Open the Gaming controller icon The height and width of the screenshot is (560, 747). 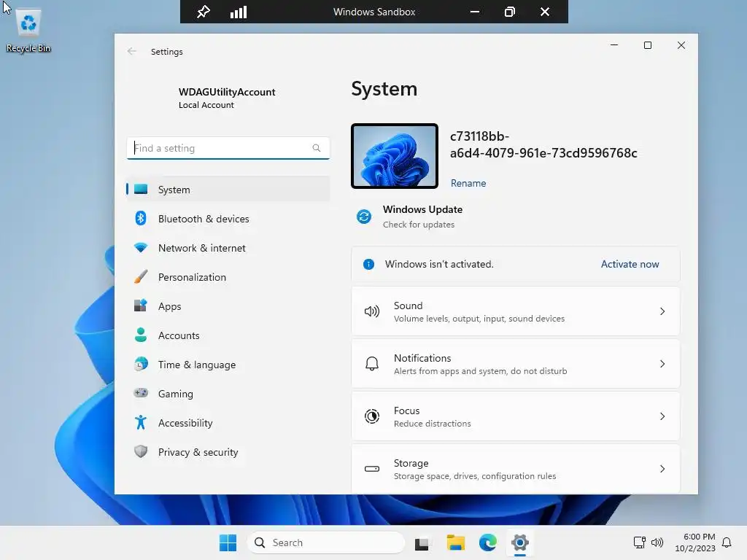pos(141,393)
